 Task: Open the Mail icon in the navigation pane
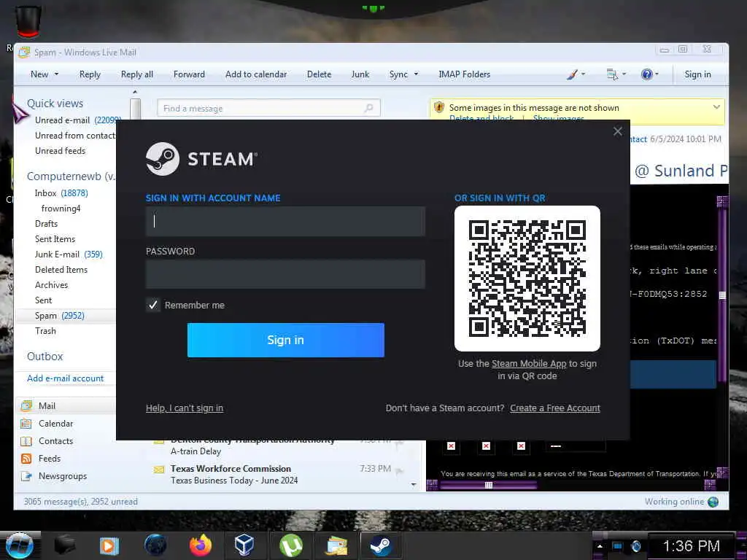[x=26, y=405]
